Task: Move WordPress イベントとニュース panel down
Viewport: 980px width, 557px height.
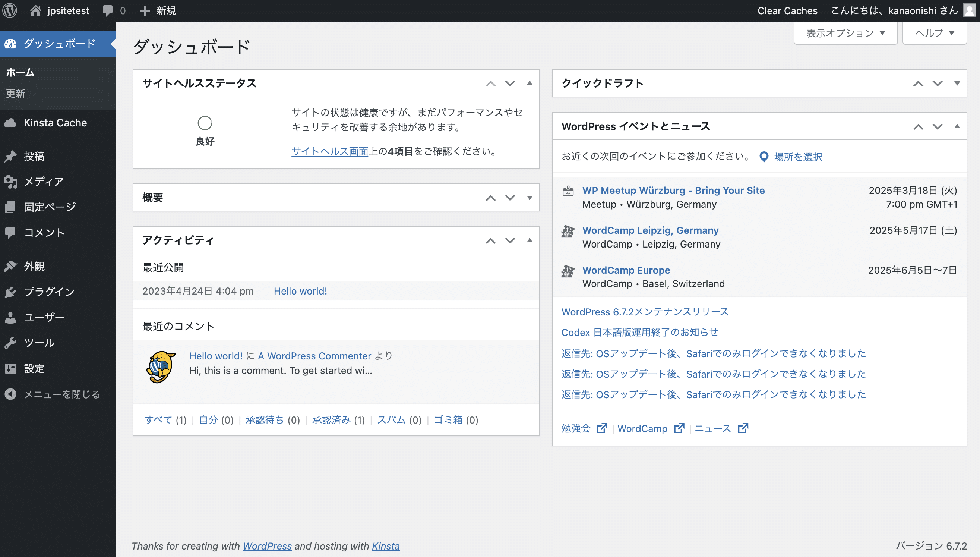Action: pos(938,126)
